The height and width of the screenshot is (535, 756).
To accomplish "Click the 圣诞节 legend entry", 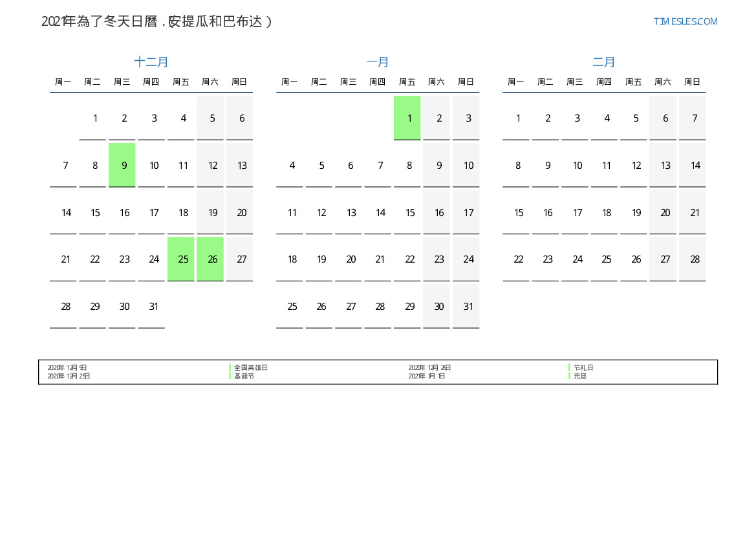I will pos(244,376).
